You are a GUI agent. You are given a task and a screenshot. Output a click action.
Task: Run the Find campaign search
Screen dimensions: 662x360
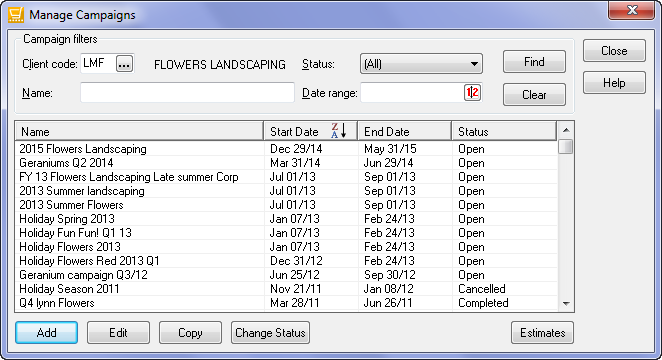click(x=534, y=62)
